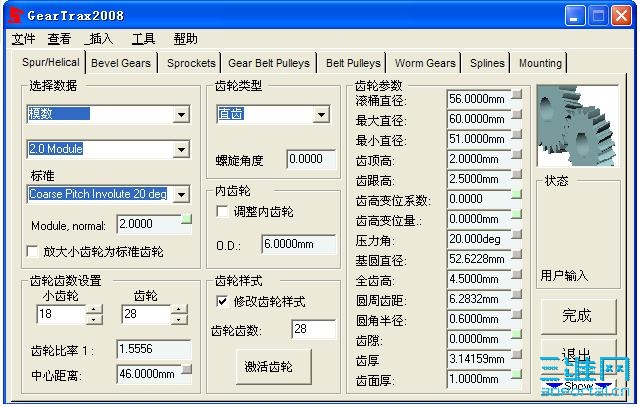This screenshot has width=640, height=407.
Task: Toggle lock square next to 齿跟高 value
Action: pyautogui.click(x=517, y=175)
